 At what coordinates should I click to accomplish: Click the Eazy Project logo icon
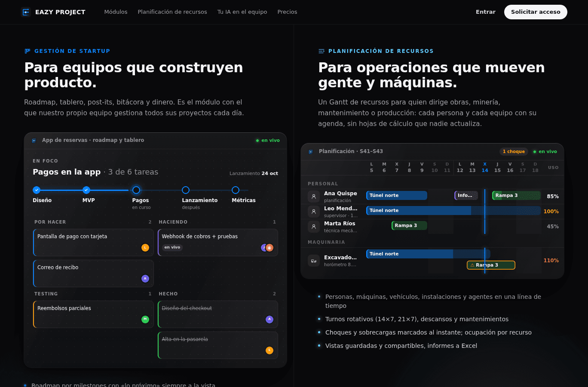tap(26, 12)
